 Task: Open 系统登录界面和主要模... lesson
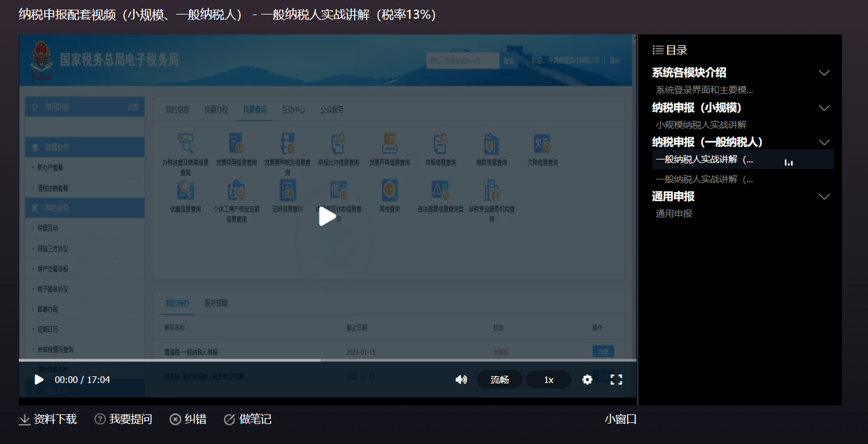click(704, 90)
